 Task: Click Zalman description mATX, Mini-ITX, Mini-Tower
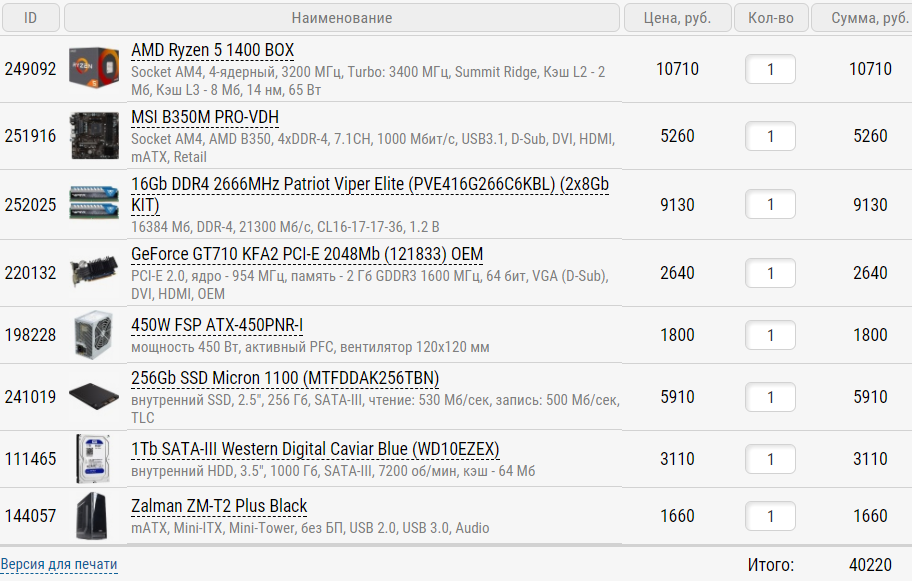(310, 528)
